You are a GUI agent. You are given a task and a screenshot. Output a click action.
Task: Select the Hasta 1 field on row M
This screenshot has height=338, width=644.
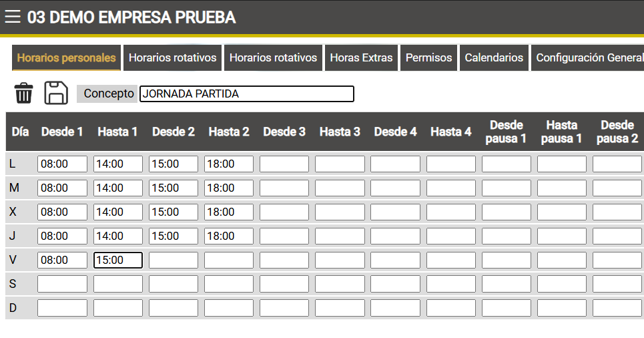[118, 188]
